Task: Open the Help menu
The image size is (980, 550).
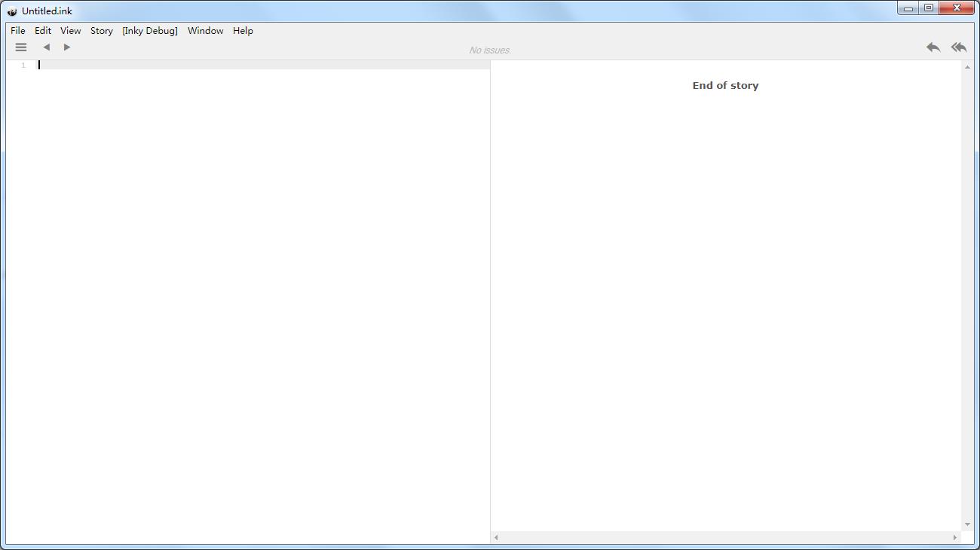Action: [x=243, y=31]
